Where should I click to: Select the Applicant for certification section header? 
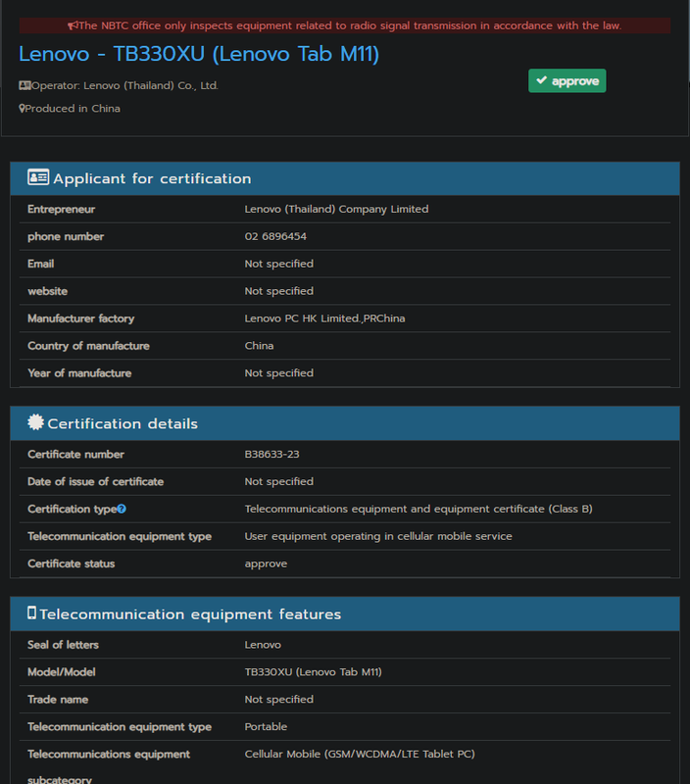click(152, 178)
